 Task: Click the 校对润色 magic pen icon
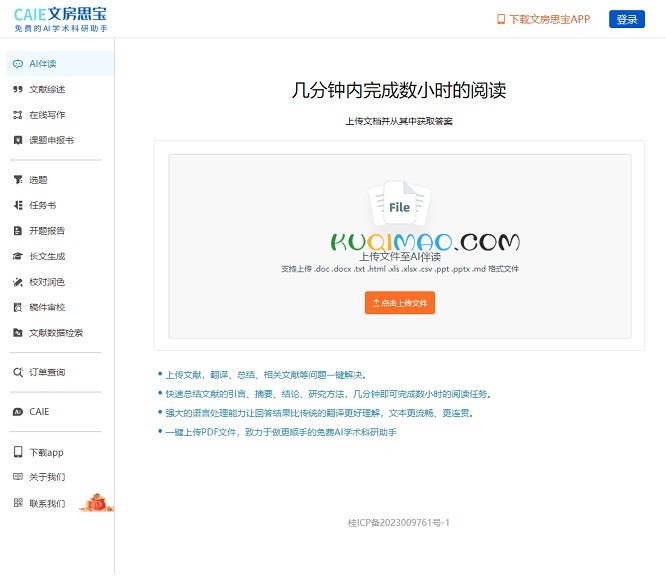point(17,282)
